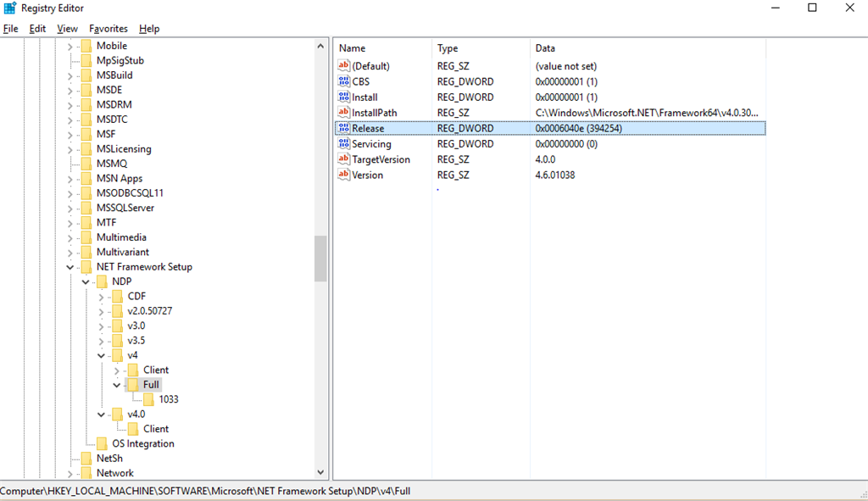868x501 pixels.
Task: Collapse the v4.0 key
Action: 102,415
